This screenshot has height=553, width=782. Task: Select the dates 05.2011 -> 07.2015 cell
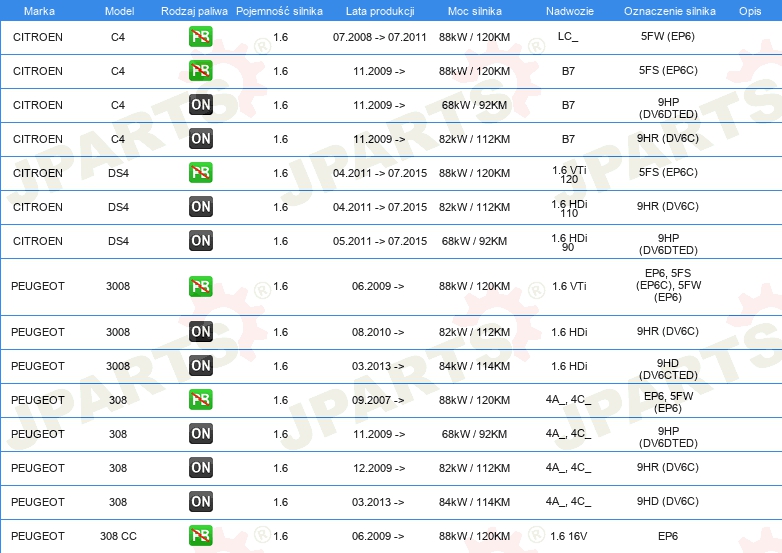click(380, 241)
